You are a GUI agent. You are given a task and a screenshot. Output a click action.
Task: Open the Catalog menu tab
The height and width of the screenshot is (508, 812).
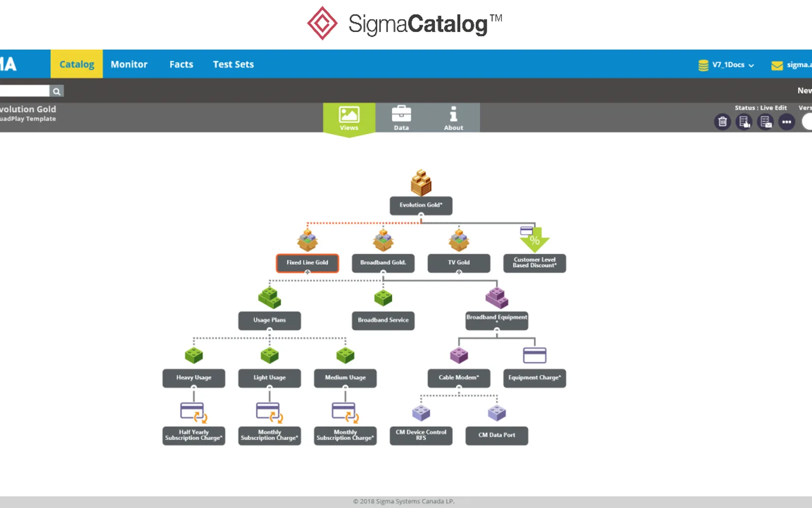pyautogui.click(x=77, y=64)
